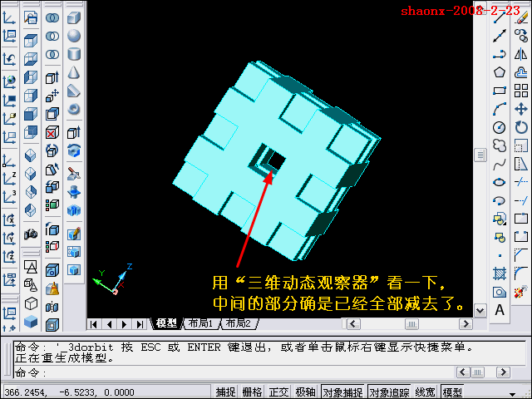Screen dimensions: 532x399
Task: Select the Revision Cloud tool
Action: [499, 146]
